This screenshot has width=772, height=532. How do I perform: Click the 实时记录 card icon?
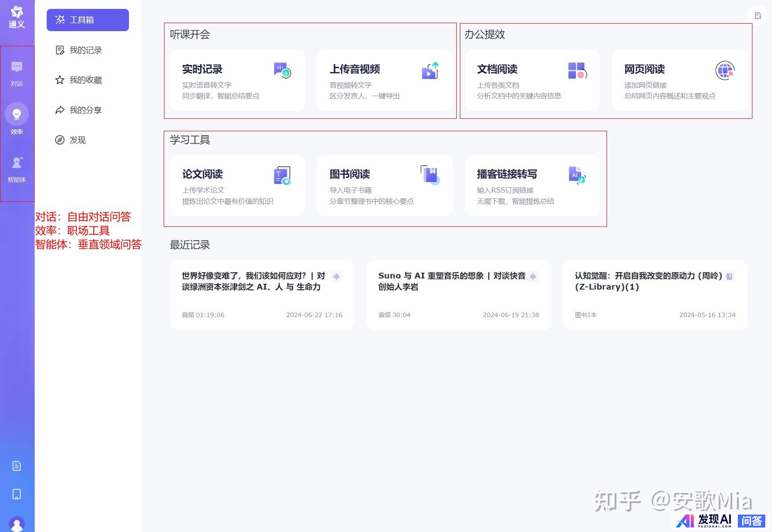[x=282, y=70]
